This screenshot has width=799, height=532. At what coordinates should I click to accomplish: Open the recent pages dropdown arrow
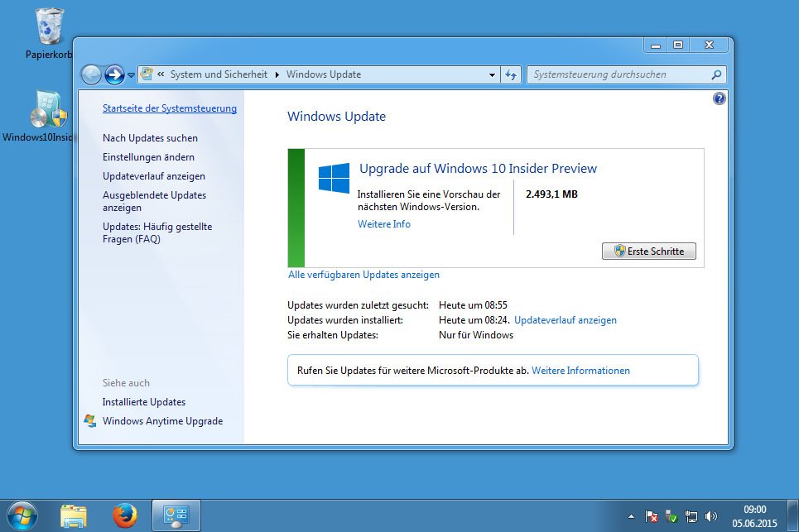[x=131, y=74]
